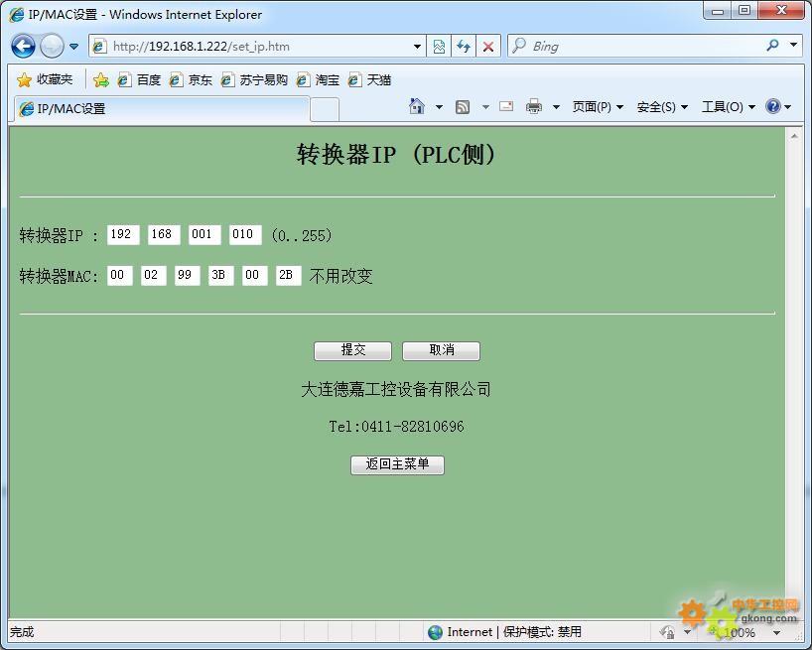Click the last 转换器IP field containing 010
812x650 pixels.
[x=245, y=235]
